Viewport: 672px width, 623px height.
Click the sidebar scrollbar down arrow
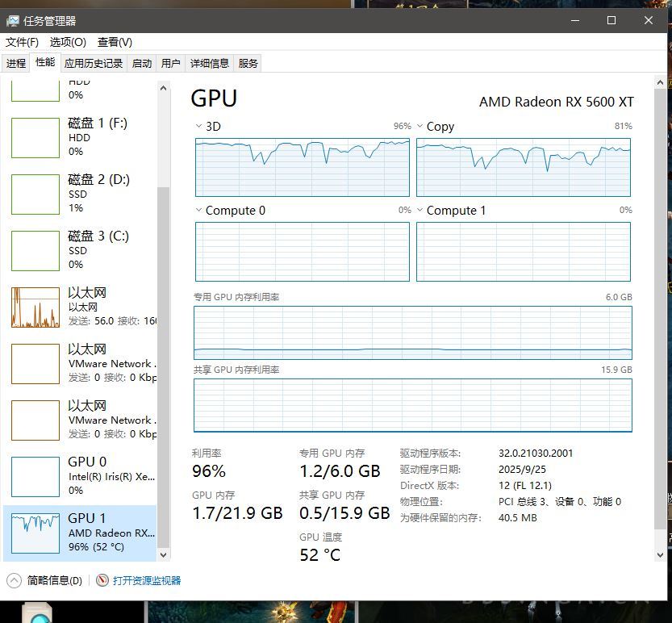(x=164, y=555)
